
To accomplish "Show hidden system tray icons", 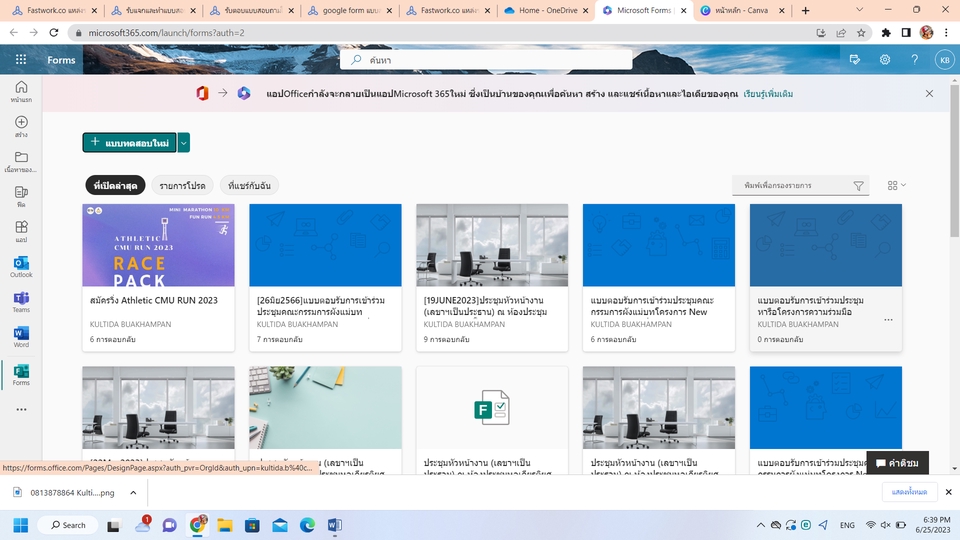I will [760, 525].
